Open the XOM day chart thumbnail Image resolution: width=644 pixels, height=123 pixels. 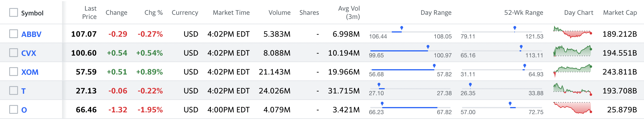[573, 70]
